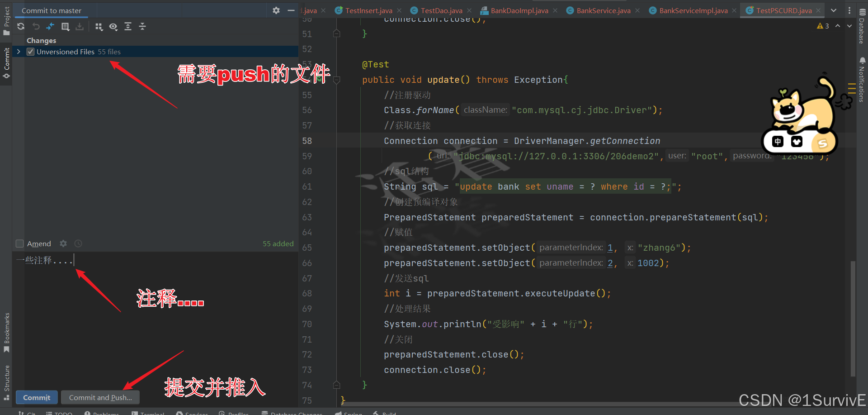Switch to TestDao.java tab

coord(441,10)
